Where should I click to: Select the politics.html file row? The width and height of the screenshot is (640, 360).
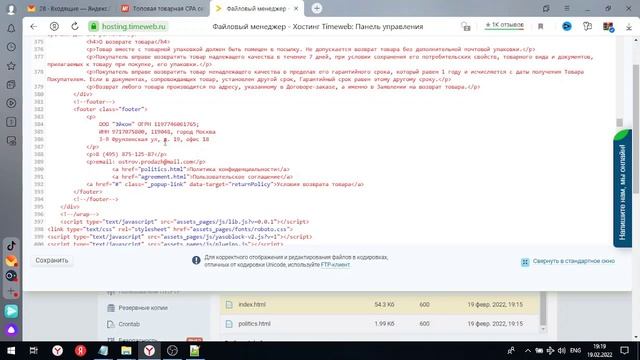(x=380, y=324)
